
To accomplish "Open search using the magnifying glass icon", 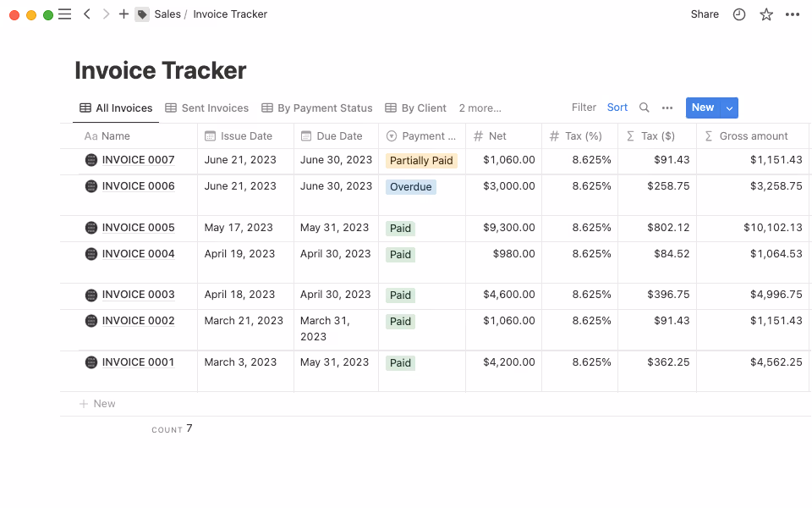I will [644, 108].
